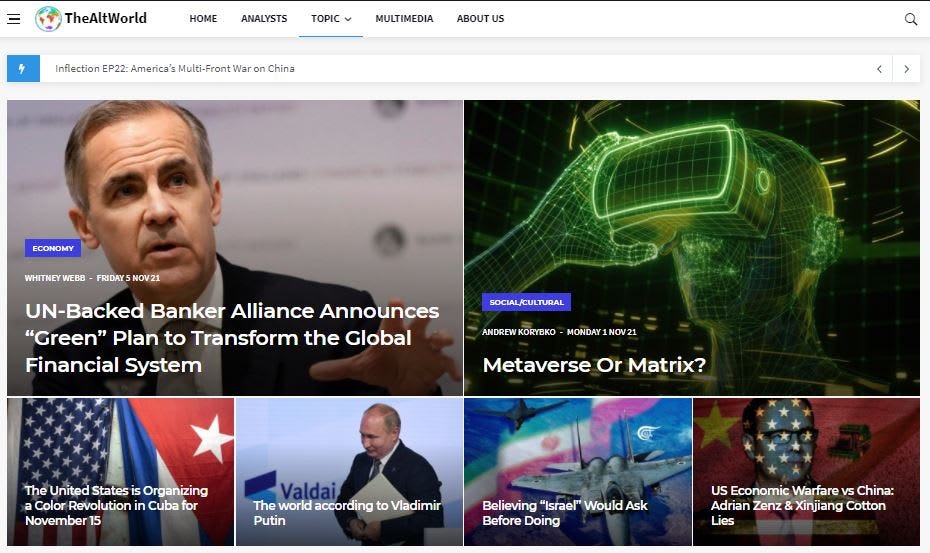Screen dimensions: 930x553
Task: Open the ABOUT US page
Action: [x=480, y=19]
